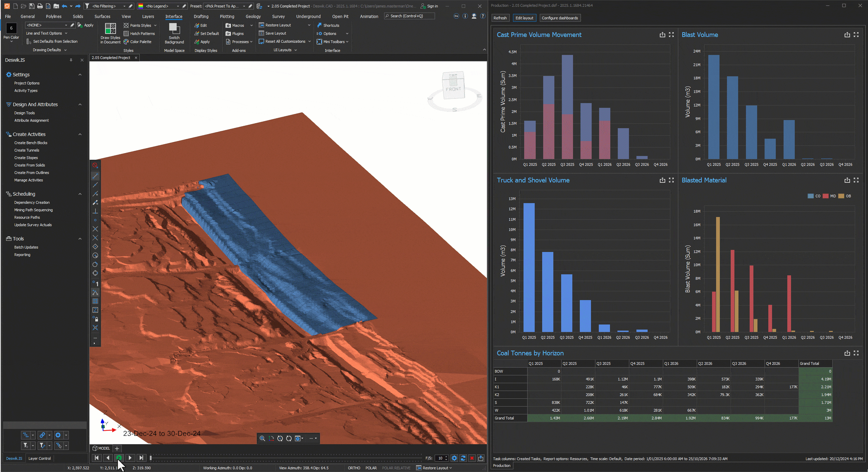The width and height of the screenshot is (868, 472).
Task: Click the red X animation delete icon
Action: pyautogui.click(x=472, y=458)
